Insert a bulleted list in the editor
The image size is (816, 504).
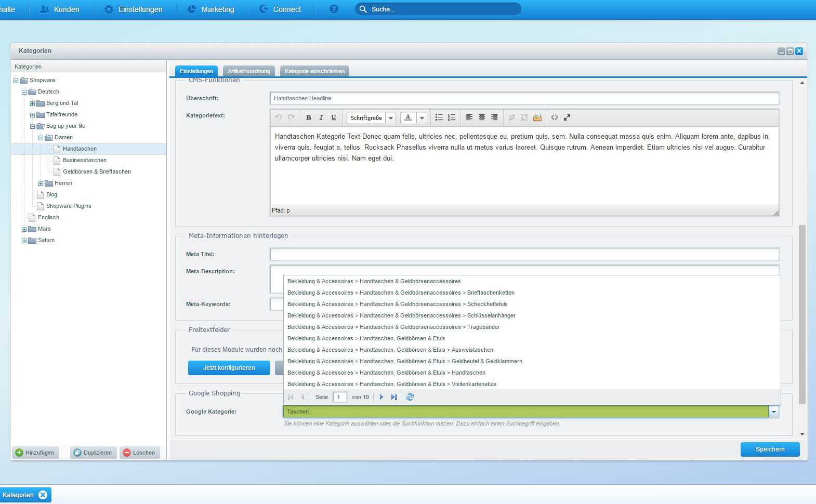439,118
